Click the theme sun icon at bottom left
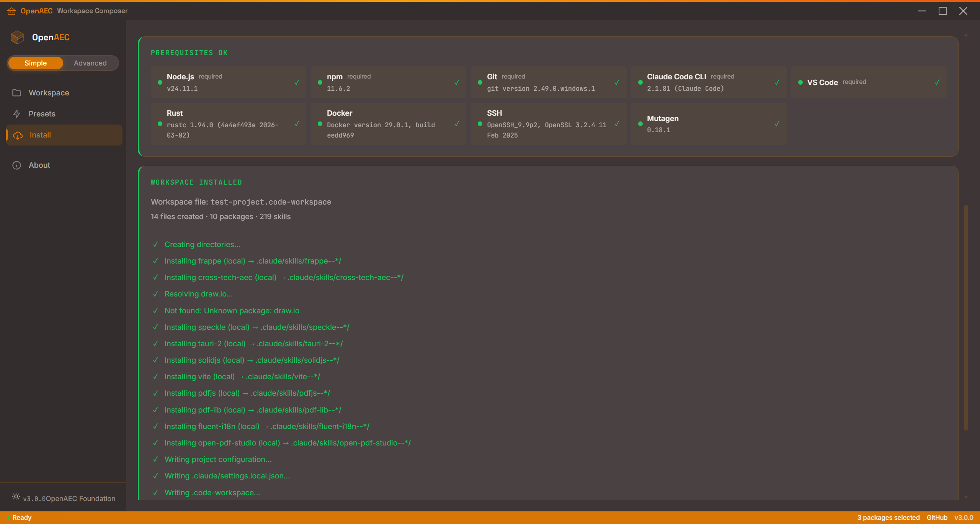This screenshot has width=980, height=524. coord(16,496)
